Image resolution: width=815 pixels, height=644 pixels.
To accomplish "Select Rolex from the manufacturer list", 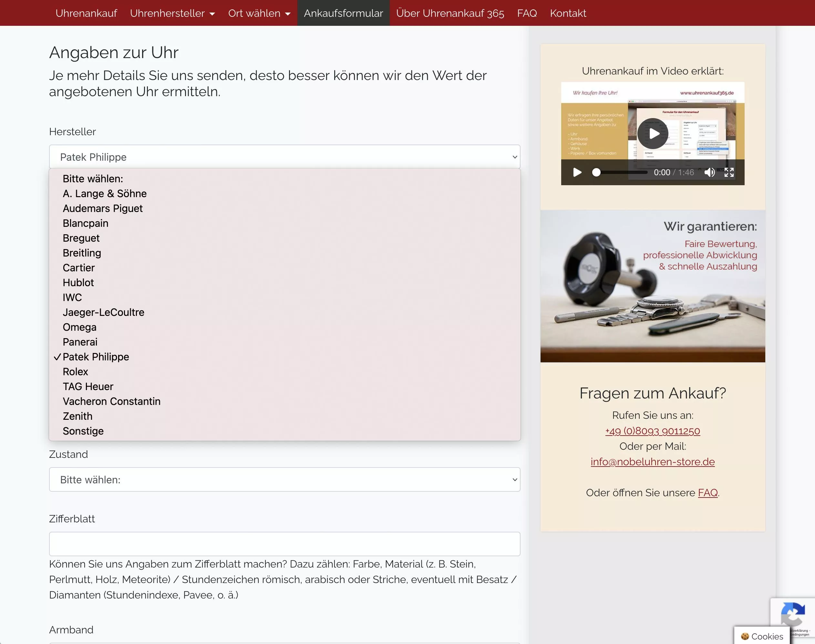I will click(76, 372).
